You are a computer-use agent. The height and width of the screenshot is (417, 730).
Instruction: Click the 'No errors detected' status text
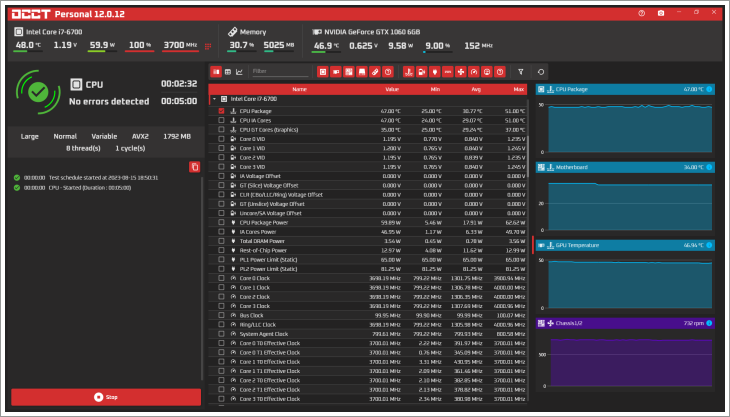pos(109,101)
